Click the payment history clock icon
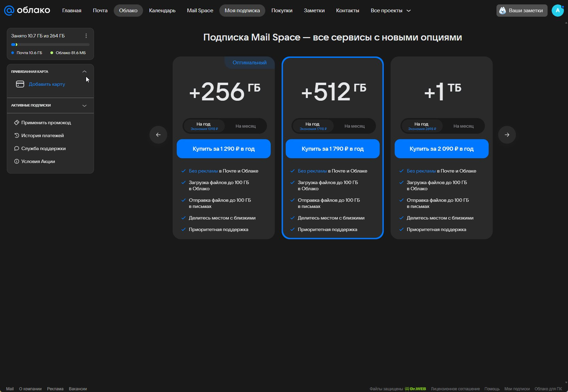Image resolution: width=568 pixels, height=392 pixels. [x=17, y=135]
